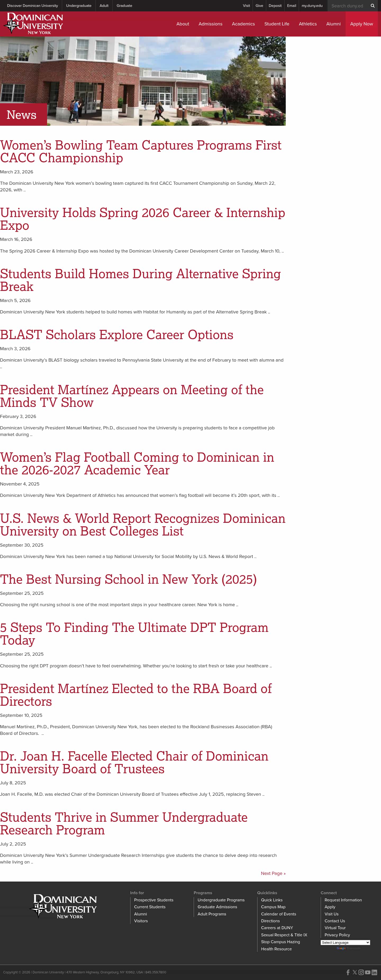
Task: Switch to the Graduate top tab
Action: point(124,6)
